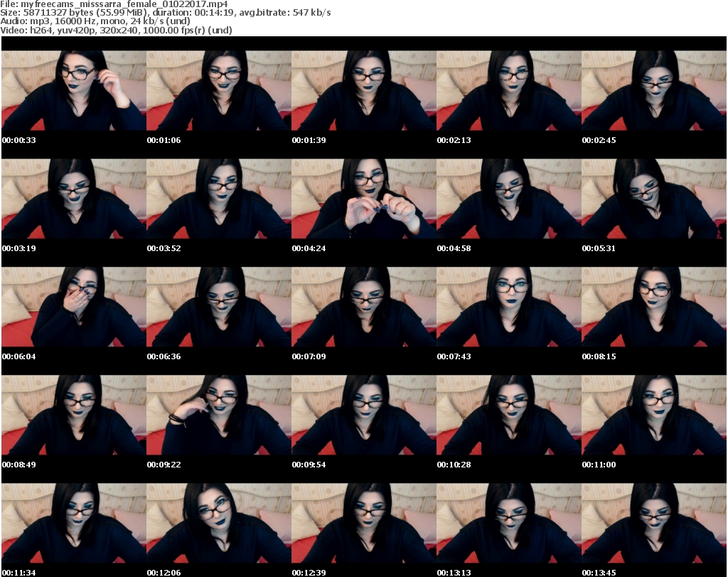This screenshot has width=728, height=577.
Task: Select the thumbnail at 00:04:58
Action: coord(509,198)
